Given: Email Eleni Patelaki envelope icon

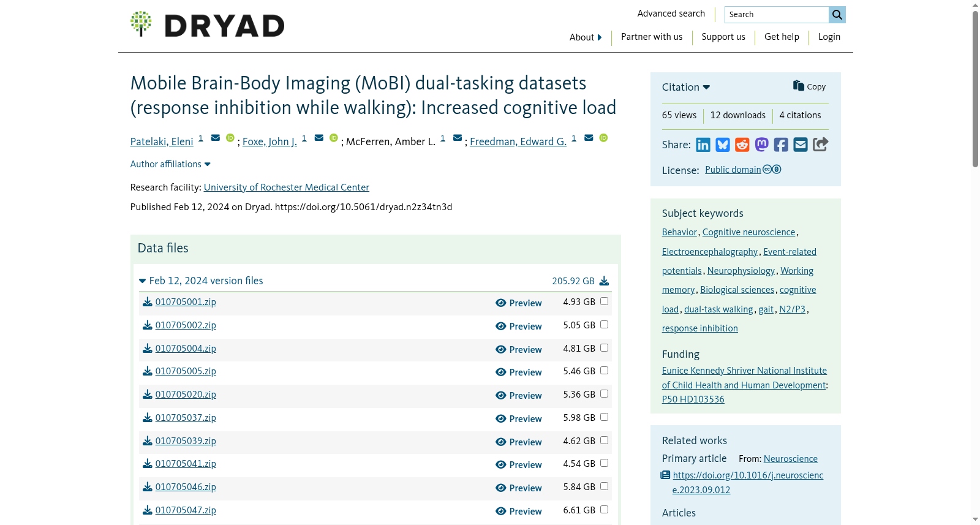Looking at the screenshot, I should [x=216, y=138].
